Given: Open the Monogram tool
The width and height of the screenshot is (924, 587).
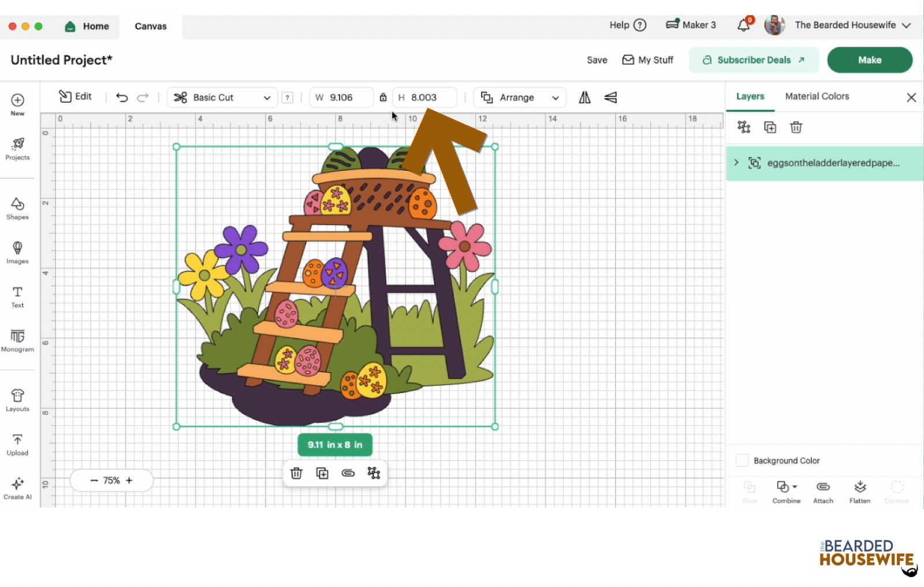Looking at the screenshot, I should click(x=17, y=341).
